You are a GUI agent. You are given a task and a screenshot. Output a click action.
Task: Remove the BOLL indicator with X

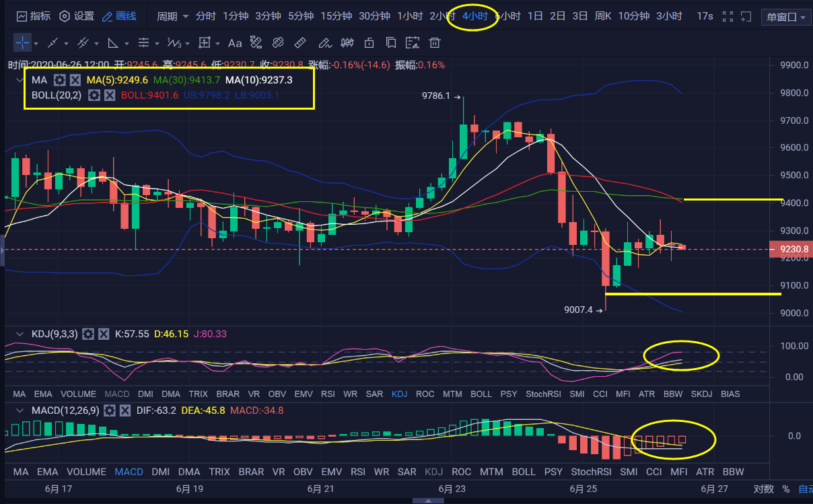tap(109, 95)
